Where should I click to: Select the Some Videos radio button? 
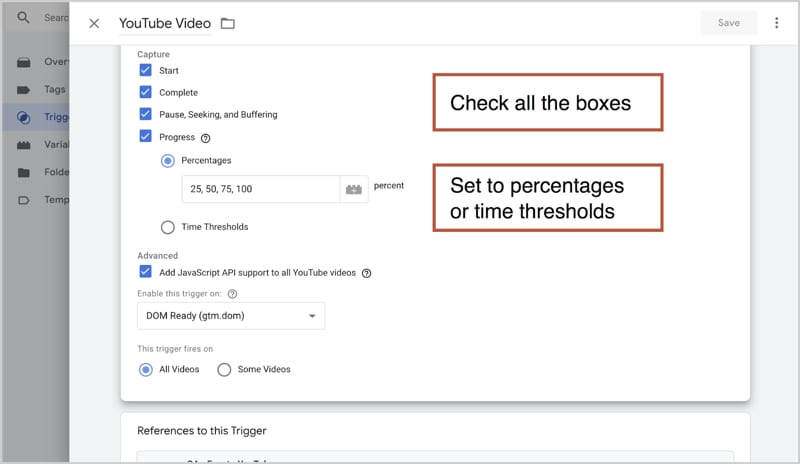[x=224, y=370]
